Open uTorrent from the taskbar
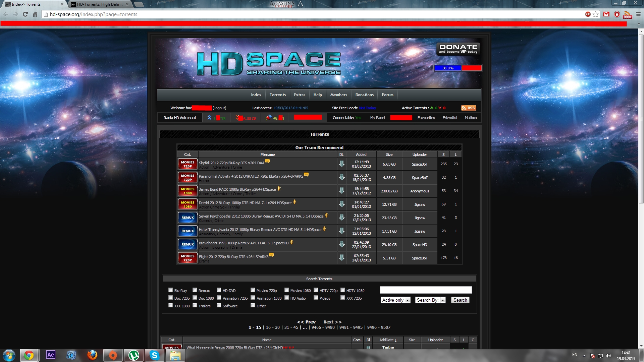 (x=133, y=355)
